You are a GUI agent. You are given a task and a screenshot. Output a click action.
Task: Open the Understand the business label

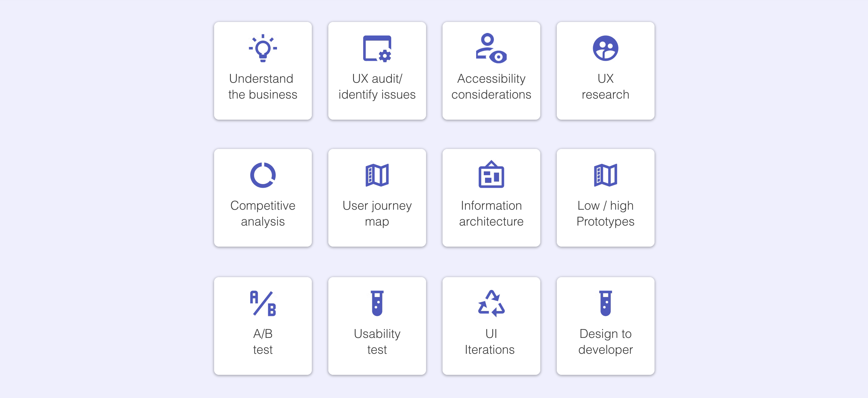(x=263, y=87)
